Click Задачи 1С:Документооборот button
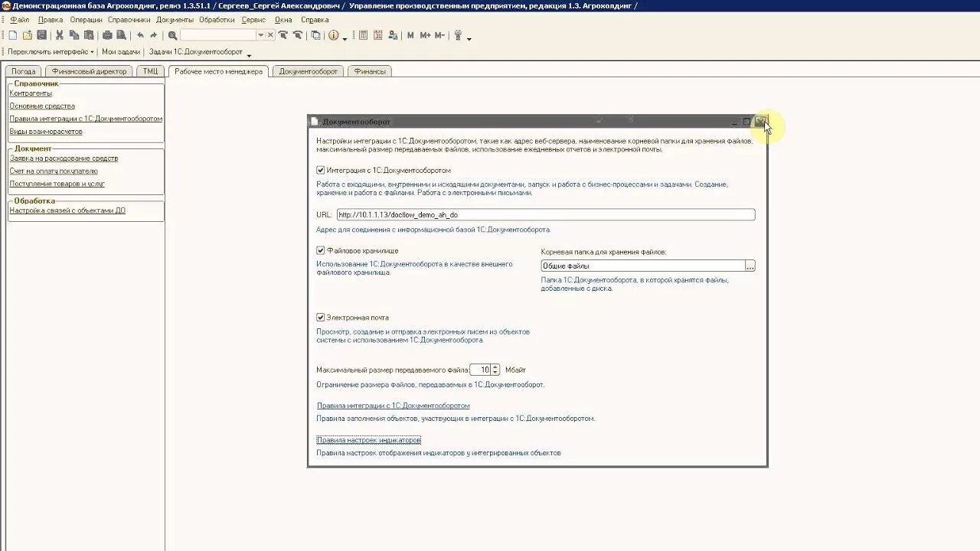This screenshot has width=980, height=551. point(195,51)
